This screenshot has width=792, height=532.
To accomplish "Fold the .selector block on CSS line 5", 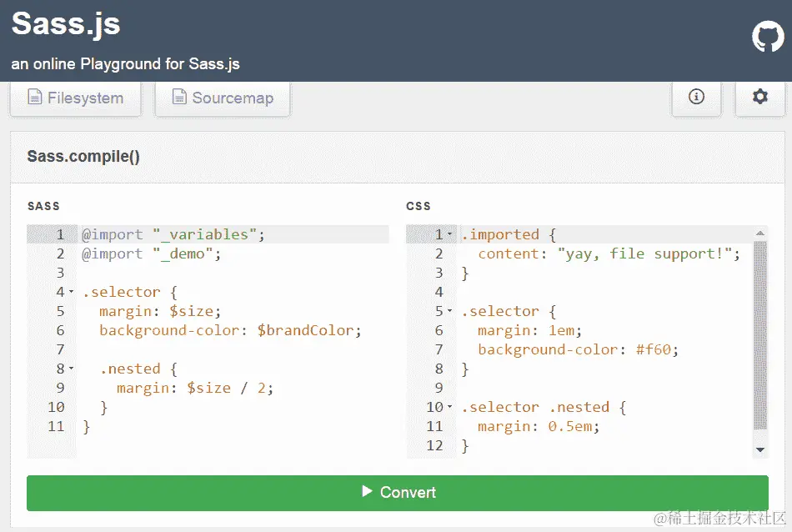I will pos(449,311).
